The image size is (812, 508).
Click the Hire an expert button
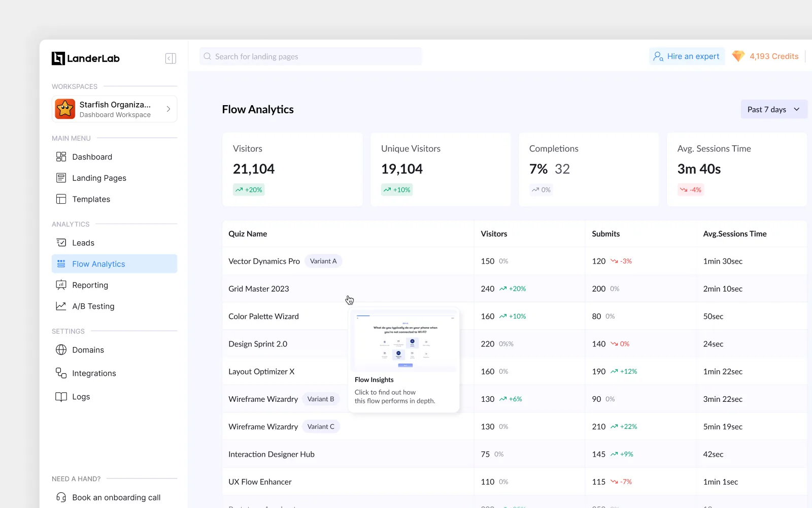pos(686,56)
